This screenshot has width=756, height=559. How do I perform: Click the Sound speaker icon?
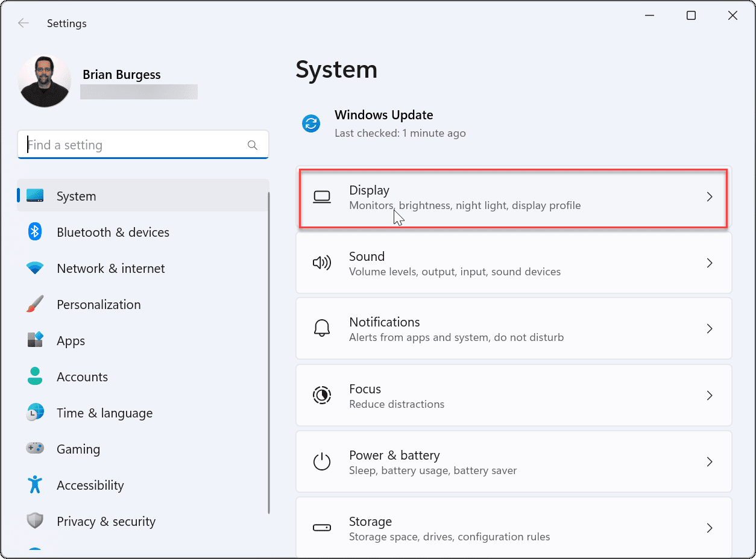point(322,263)
